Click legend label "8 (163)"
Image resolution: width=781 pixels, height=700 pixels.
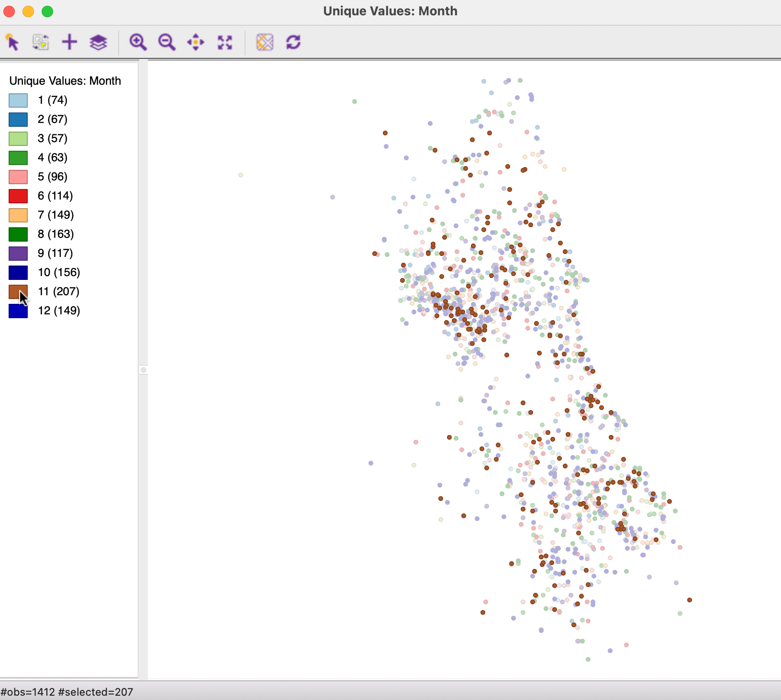(x=56, y=234)
